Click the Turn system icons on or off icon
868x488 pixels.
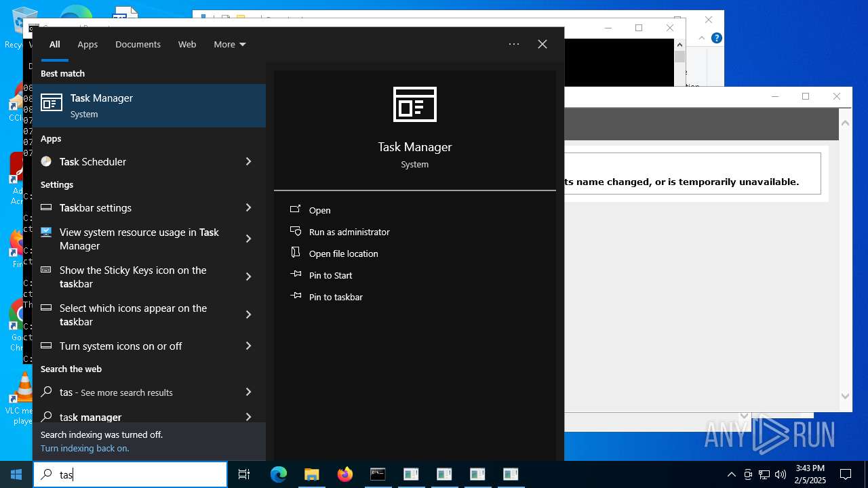(46, 346)
